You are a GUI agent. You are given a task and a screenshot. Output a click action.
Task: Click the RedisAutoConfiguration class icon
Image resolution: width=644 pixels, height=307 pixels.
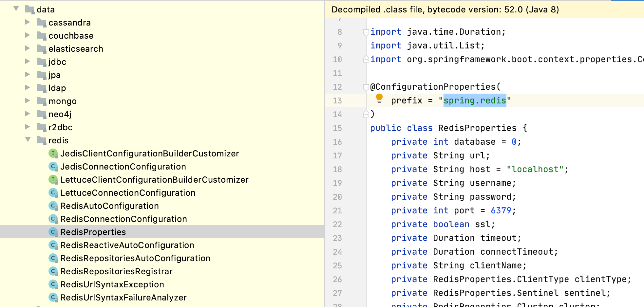point(53,206)
